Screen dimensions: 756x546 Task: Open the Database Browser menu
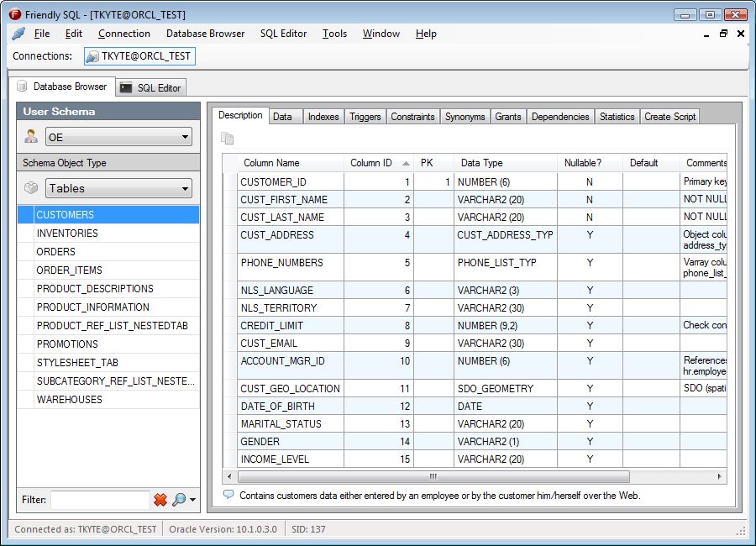[x=205, y=34]
